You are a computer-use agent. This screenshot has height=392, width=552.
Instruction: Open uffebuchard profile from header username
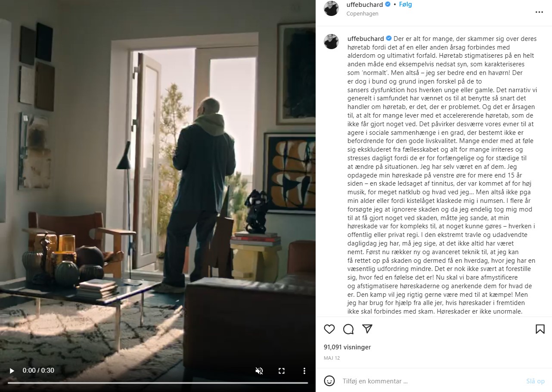click(x=365, y=4)
